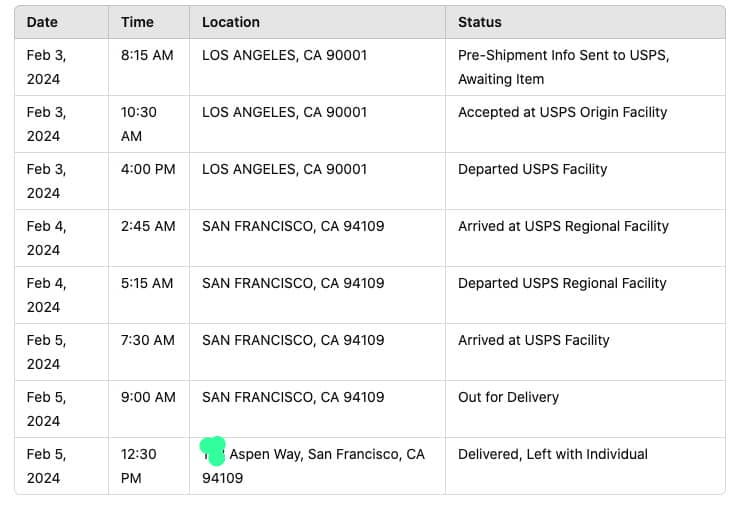The width and height of the screenshot is (739, 505).
Task: Click the Date column header
Action: 42,22
